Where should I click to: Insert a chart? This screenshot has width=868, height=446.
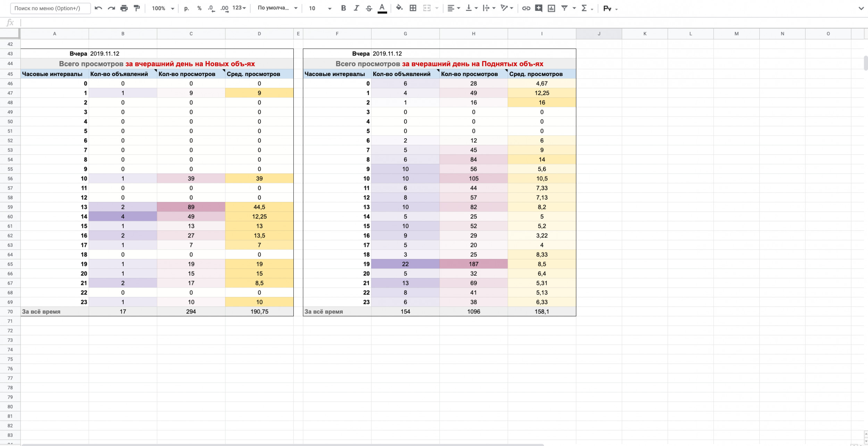coord(551,8)
